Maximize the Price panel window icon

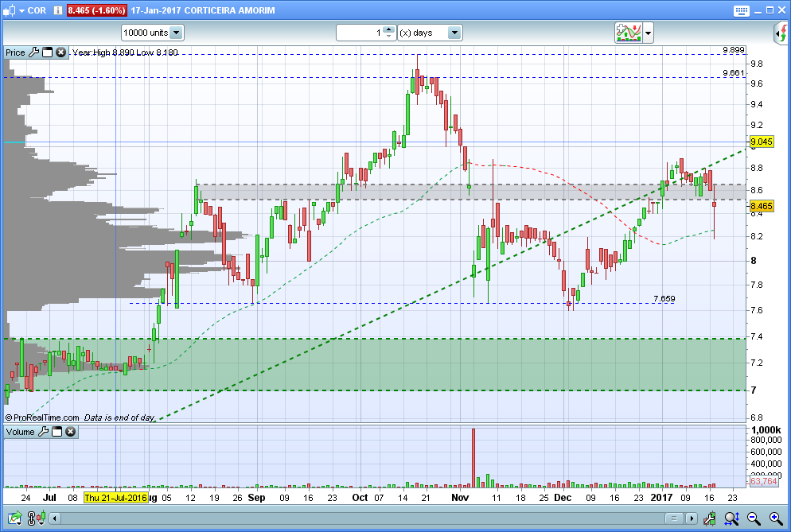47,52
